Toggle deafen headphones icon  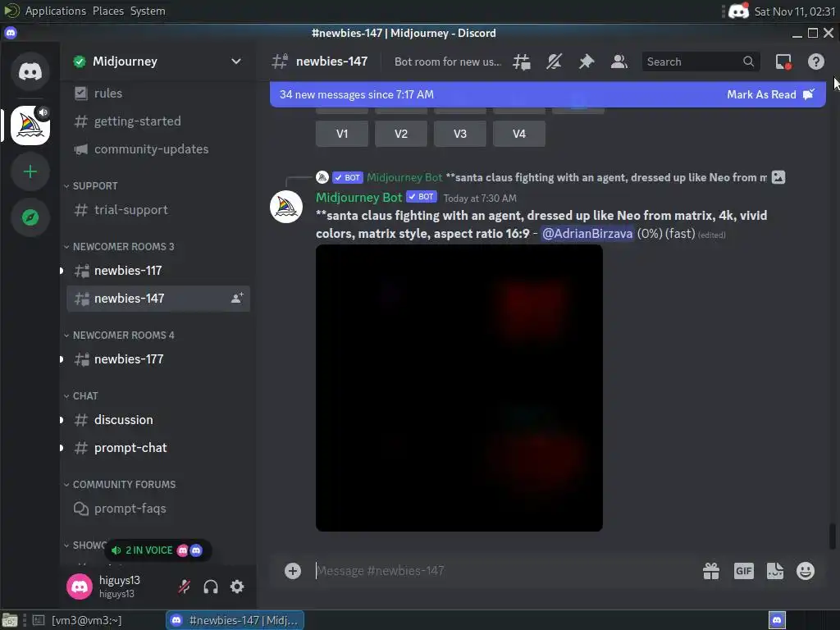211,587
